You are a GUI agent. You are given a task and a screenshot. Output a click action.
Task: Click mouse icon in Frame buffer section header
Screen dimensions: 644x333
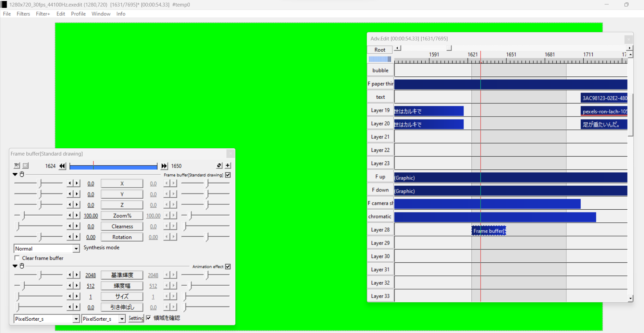click(x=22, y=174)
